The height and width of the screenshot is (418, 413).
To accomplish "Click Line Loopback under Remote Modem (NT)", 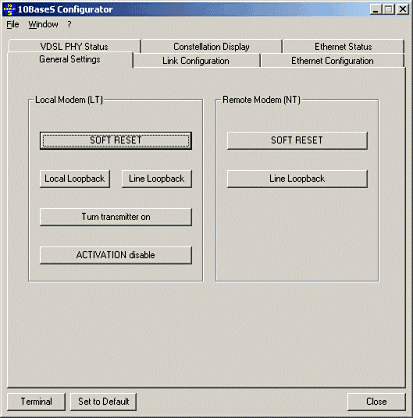I will (x=297, y=179).
